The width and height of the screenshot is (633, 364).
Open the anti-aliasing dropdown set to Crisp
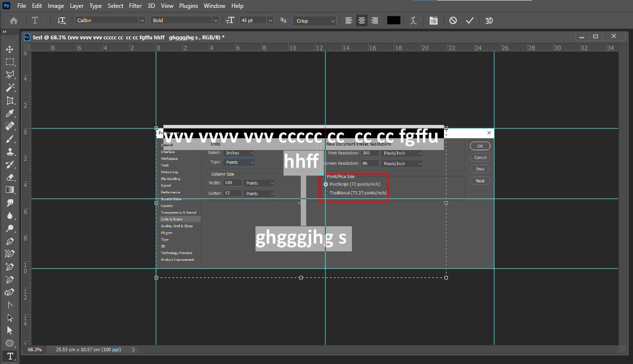click(314, 20)
